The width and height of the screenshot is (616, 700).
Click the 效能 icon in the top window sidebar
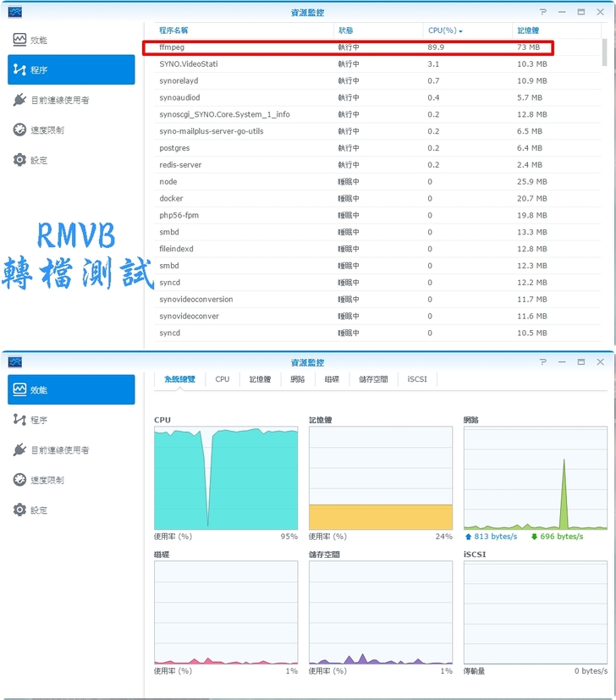pyautogui.click(x=20, y=40)
